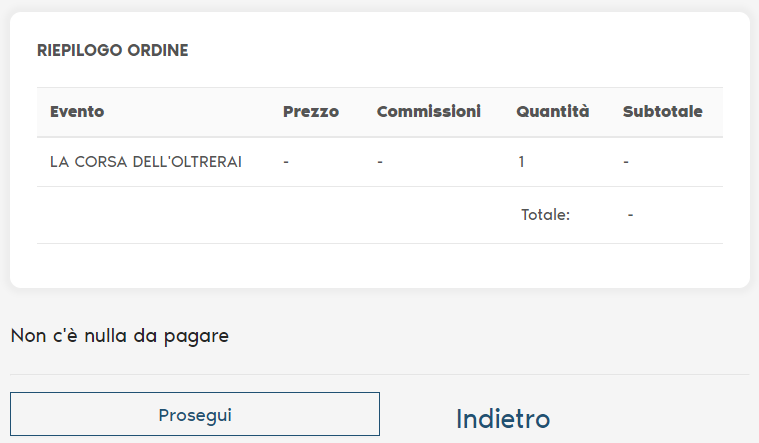Select the Commissioni column header

pos(428,112)
